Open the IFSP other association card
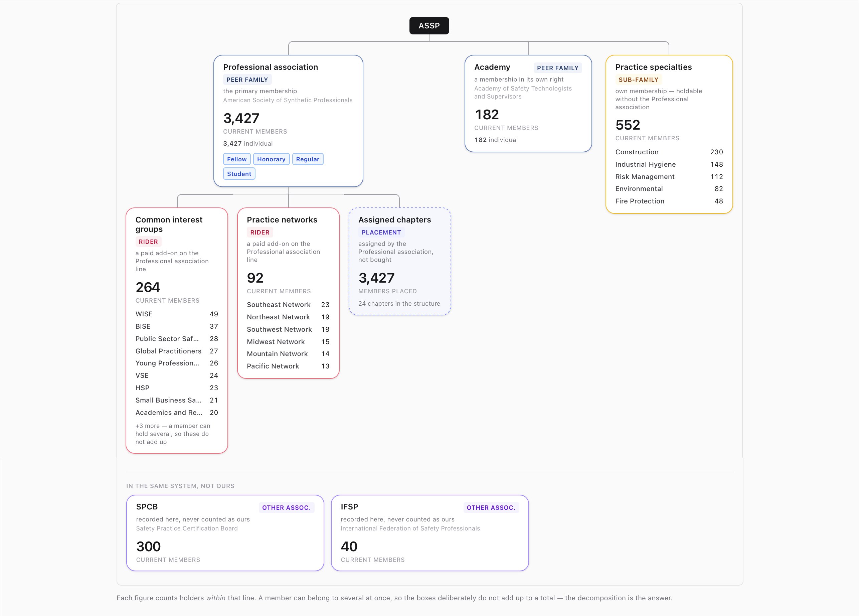Viewport: 859px width, 616px height. pyautogui.click(x=429, y=533)
